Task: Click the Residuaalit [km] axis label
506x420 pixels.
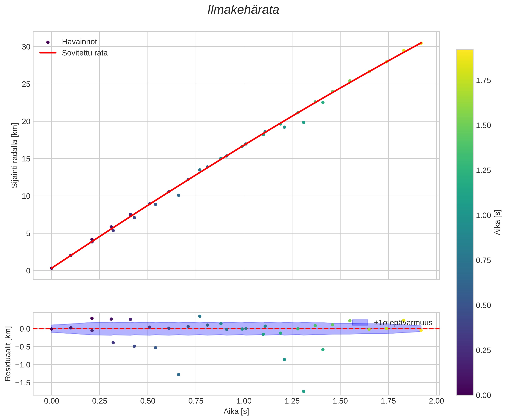Action: 8,354
